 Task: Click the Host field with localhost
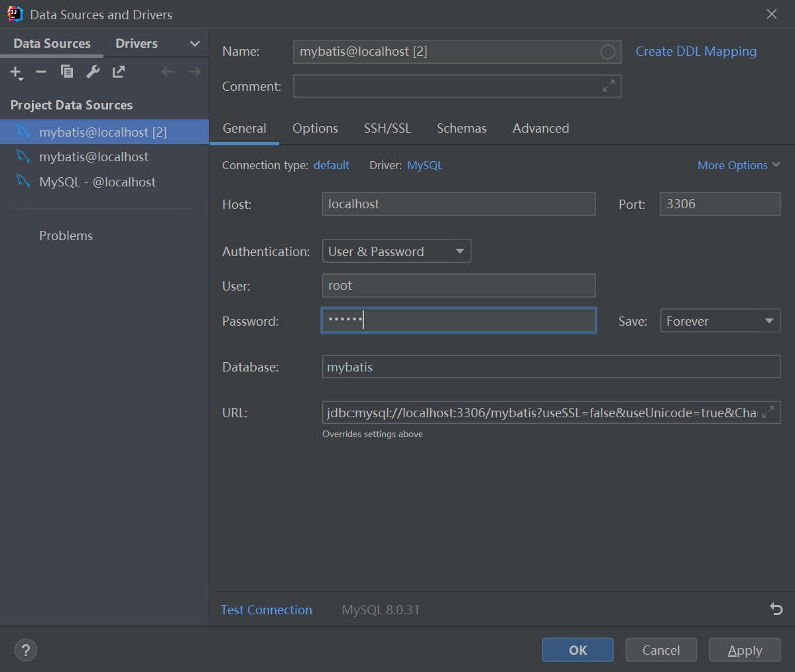click(x=459, y=204)
